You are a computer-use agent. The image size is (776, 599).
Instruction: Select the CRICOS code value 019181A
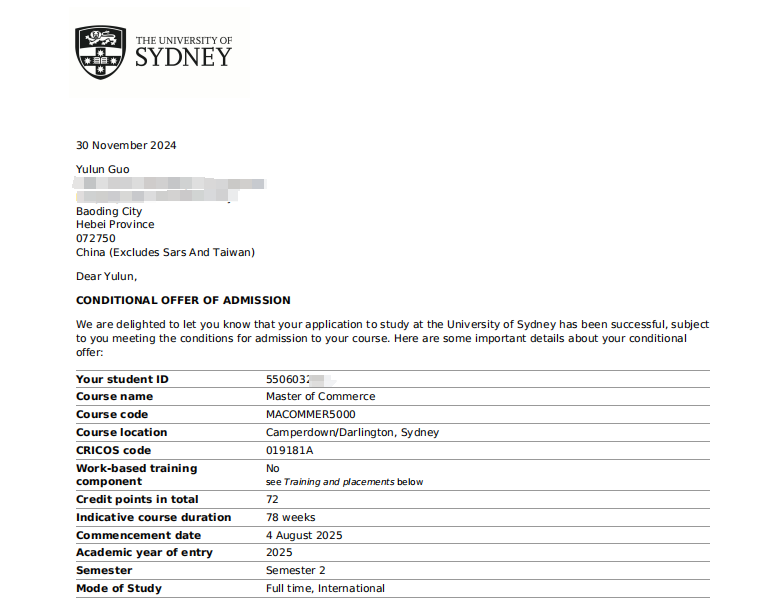tap(289, 450)
